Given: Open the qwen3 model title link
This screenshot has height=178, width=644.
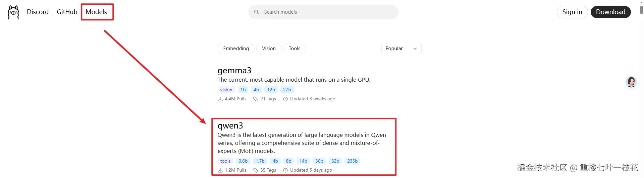Looking at the screenshot, I should point(230,126).
